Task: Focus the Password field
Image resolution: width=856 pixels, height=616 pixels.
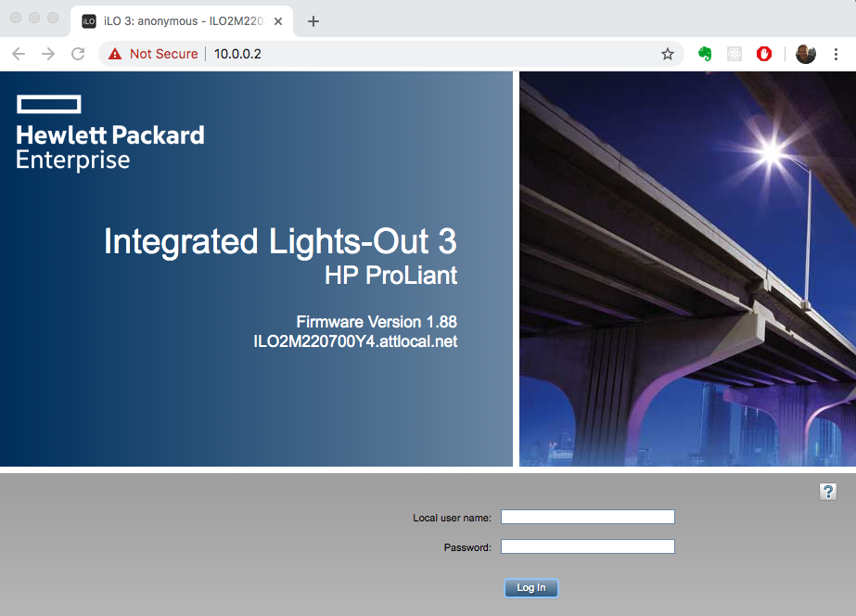Action: click(x=587, y=546)
